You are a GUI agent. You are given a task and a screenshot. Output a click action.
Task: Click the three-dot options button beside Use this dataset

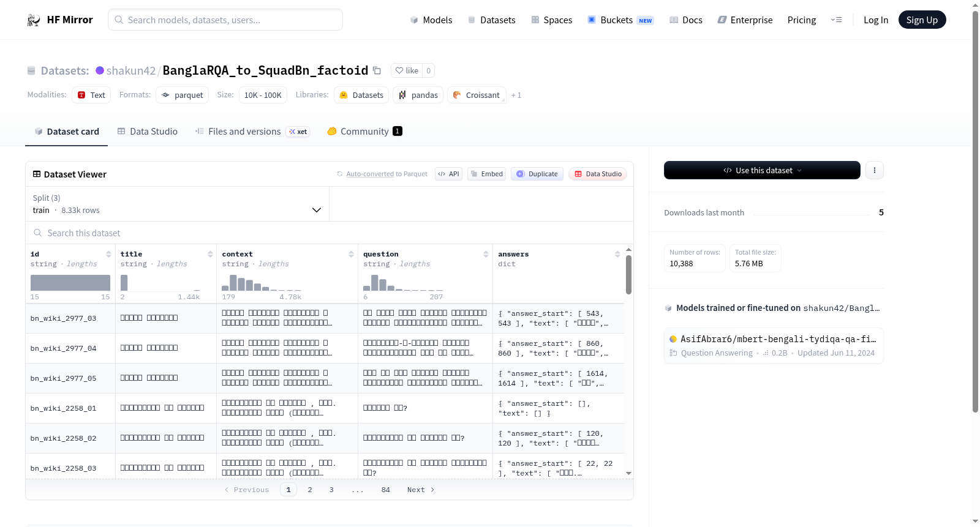(875, 170)
